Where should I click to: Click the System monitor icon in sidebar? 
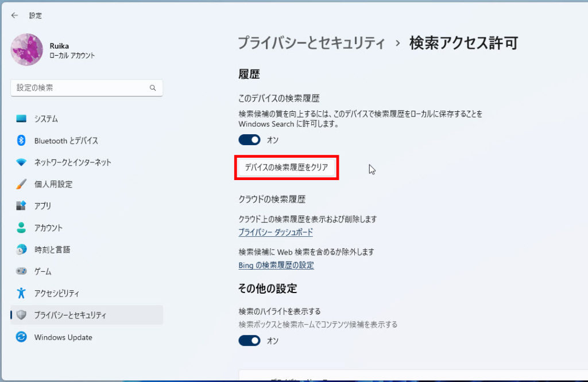(x=21, y=119)
